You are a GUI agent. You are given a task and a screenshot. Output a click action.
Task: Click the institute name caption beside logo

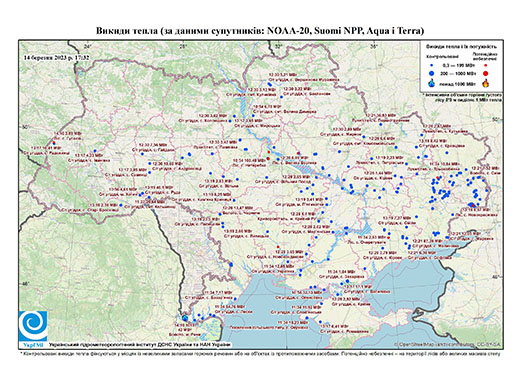[x=140, y=344]
